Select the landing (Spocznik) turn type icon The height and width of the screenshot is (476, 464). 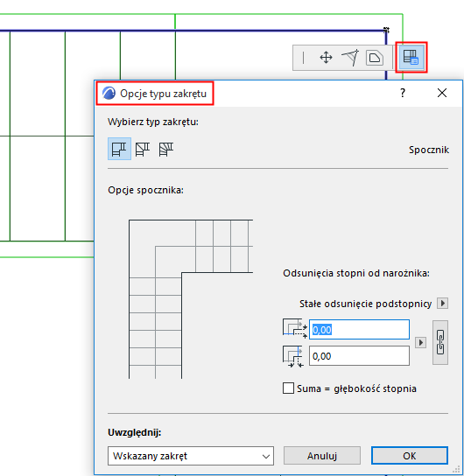119,149
